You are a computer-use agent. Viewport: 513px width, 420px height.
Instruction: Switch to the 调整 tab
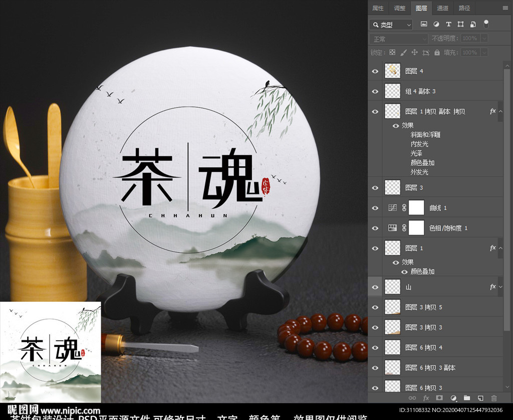[399, 8]
